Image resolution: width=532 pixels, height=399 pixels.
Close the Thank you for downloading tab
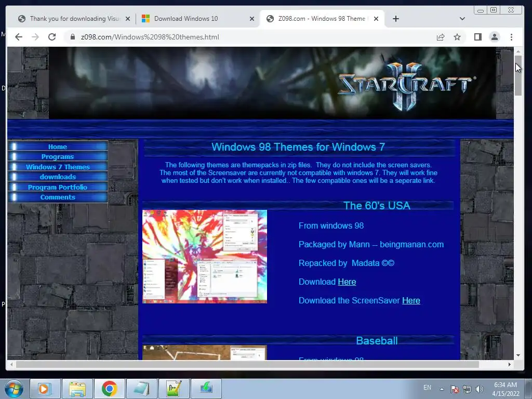click(x=128, y=19)
